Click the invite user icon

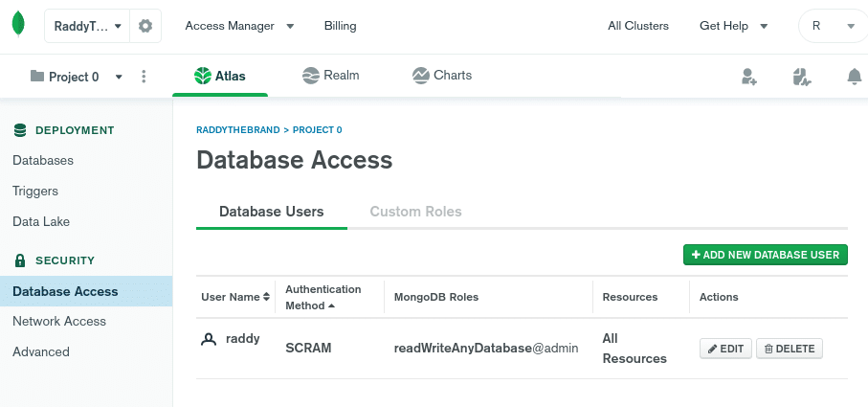[x=749, y=77]
